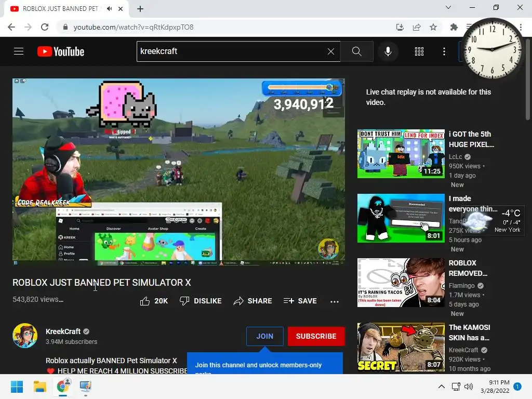Show hidden system tray icons
The image size is (532, 399).
(x=442, y=387)
